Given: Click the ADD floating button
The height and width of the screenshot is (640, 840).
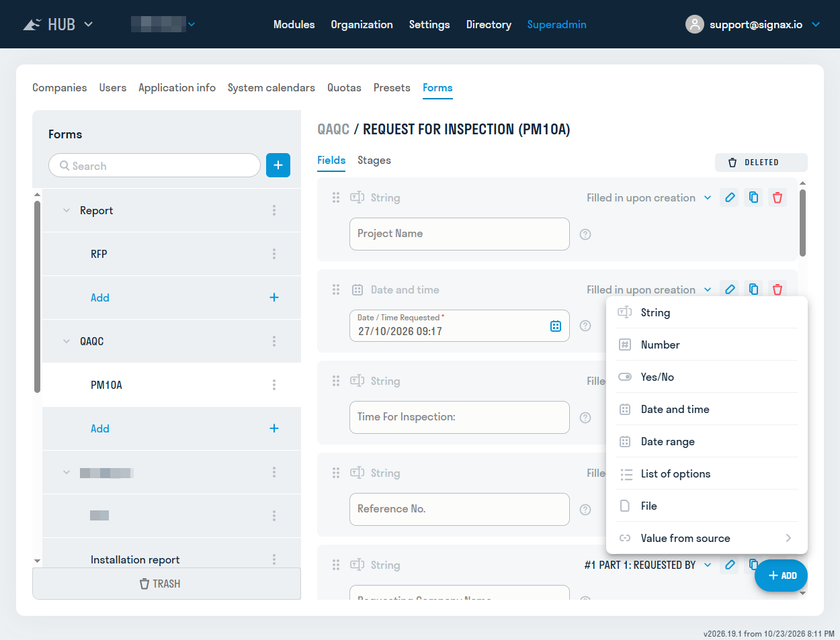Looking at the screenshot, I should [x=781, y=576].
